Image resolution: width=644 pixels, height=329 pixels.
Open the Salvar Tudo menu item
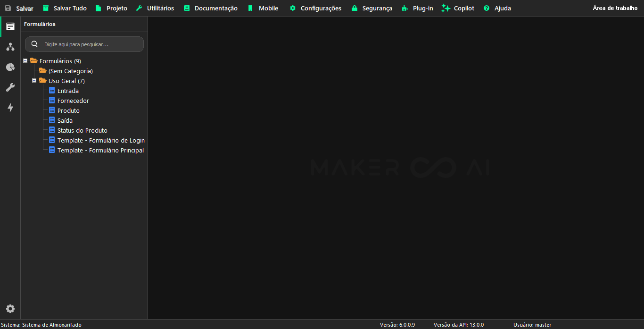pos(65,8)
